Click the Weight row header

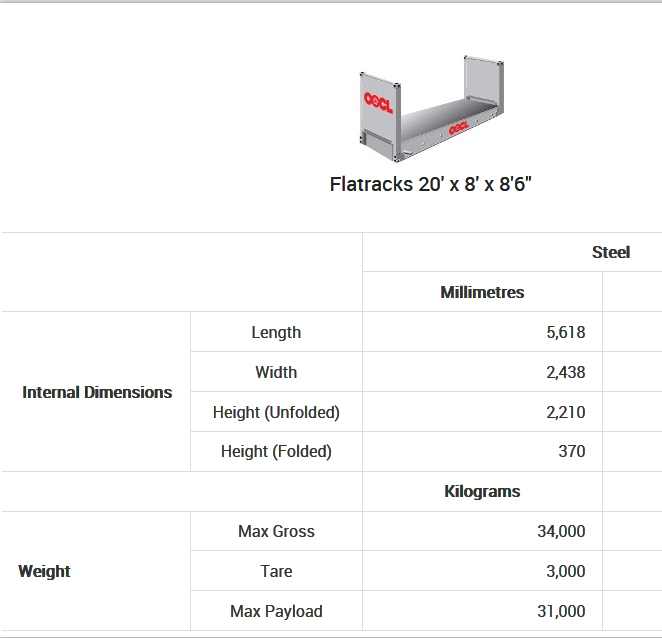click(44, 572)
